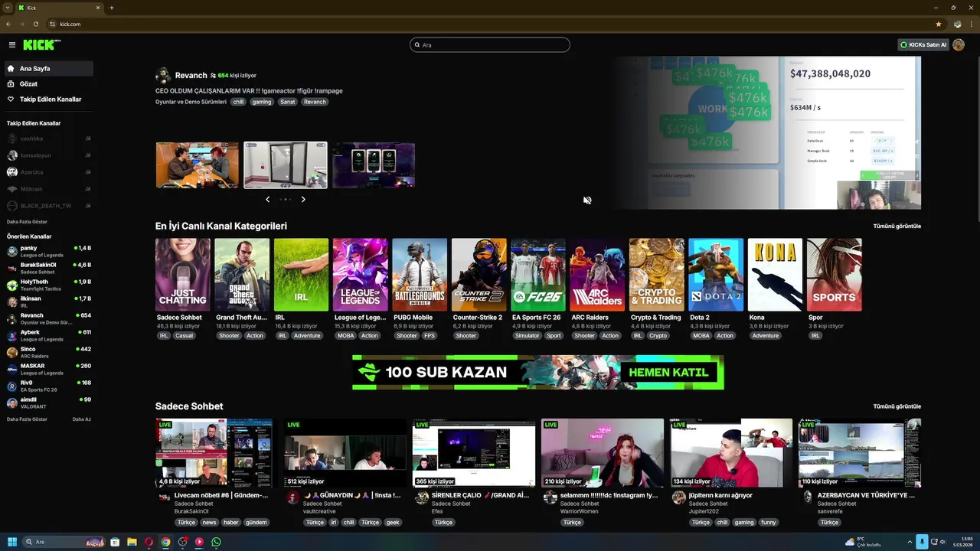980x551 pixels.
Task: Show next featured stream carousel arrow
Action: pyautogui.click(x=303, y=199)
